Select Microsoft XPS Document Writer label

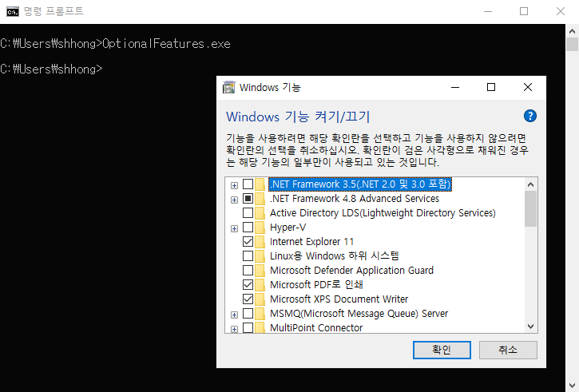(339, 299)
